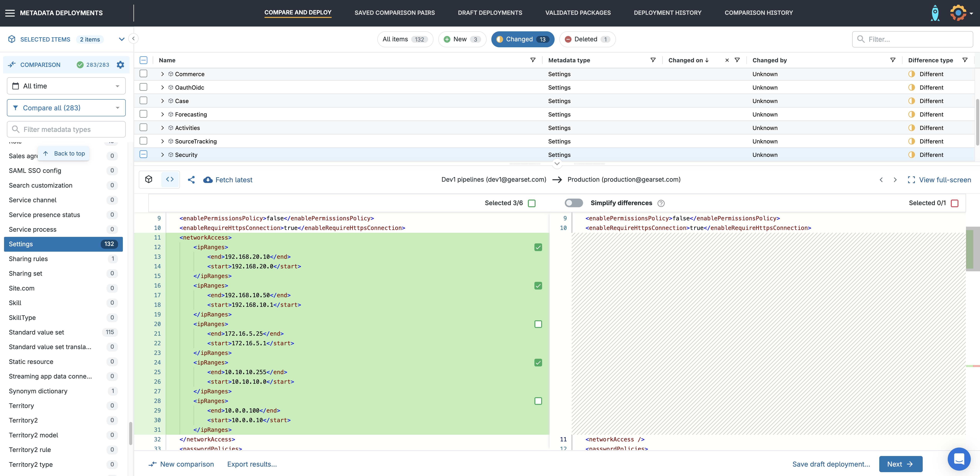This screenshot has width=980, height=476.
Task: Click Fetch latest
Action: tap(228, 180)
